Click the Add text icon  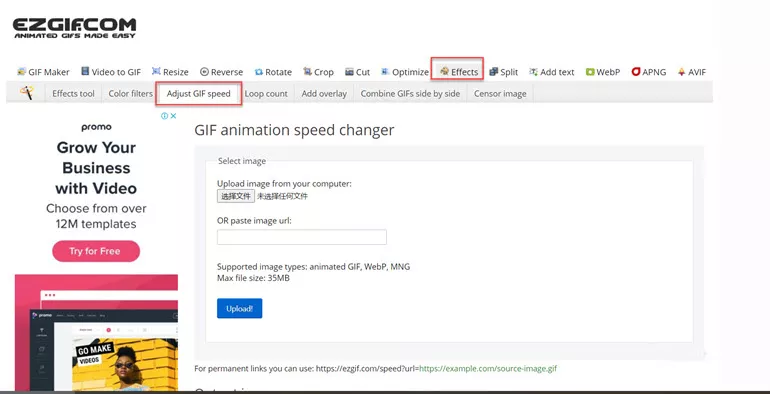pos(533,72)
